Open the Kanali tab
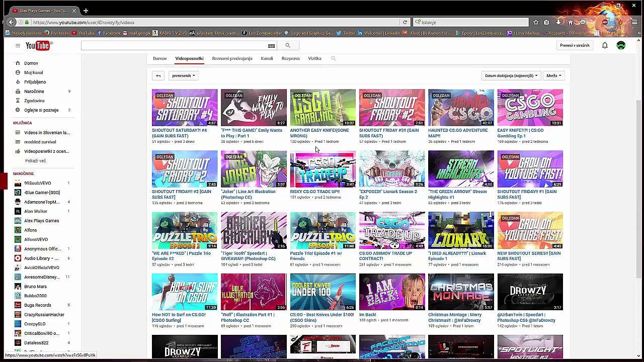 pyautogui.click(x=267, y=59)
